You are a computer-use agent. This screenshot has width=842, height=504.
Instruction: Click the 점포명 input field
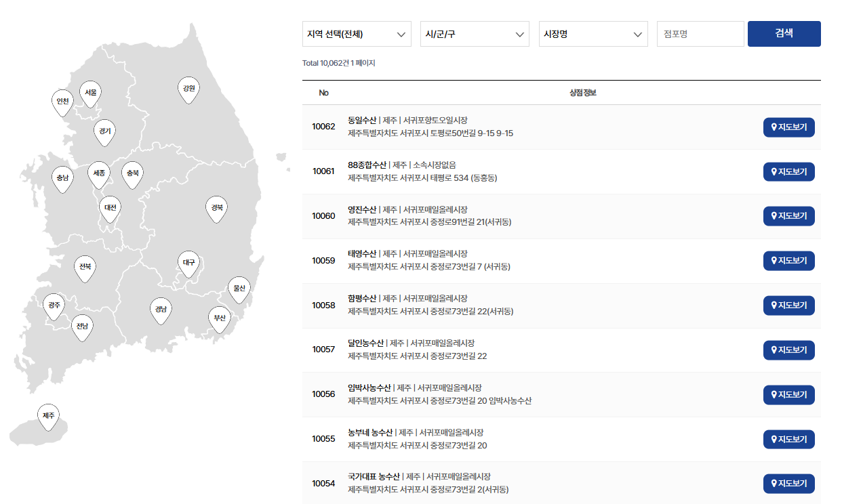[x=700, y=34]
